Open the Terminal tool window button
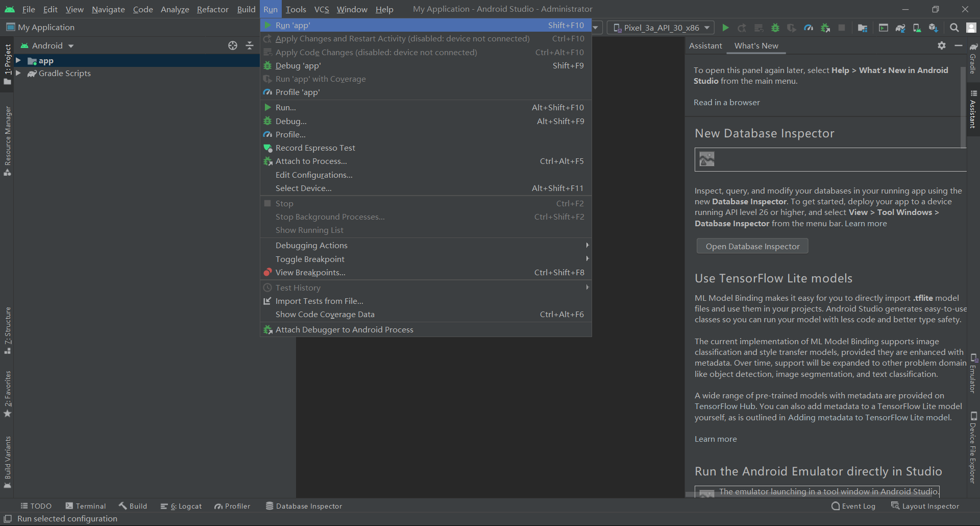 [x=86, y=506]
